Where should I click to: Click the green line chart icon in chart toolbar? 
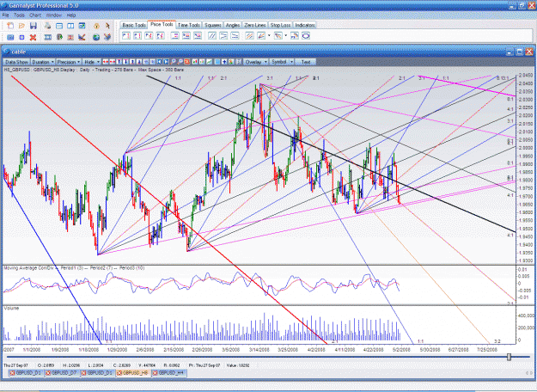(x=209, y=62)
